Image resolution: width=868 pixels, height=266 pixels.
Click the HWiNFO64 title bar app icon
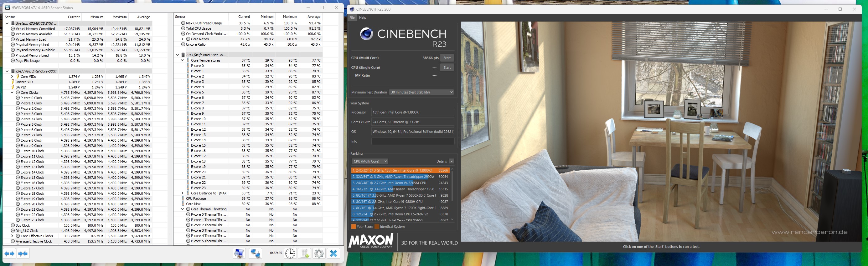8,8
